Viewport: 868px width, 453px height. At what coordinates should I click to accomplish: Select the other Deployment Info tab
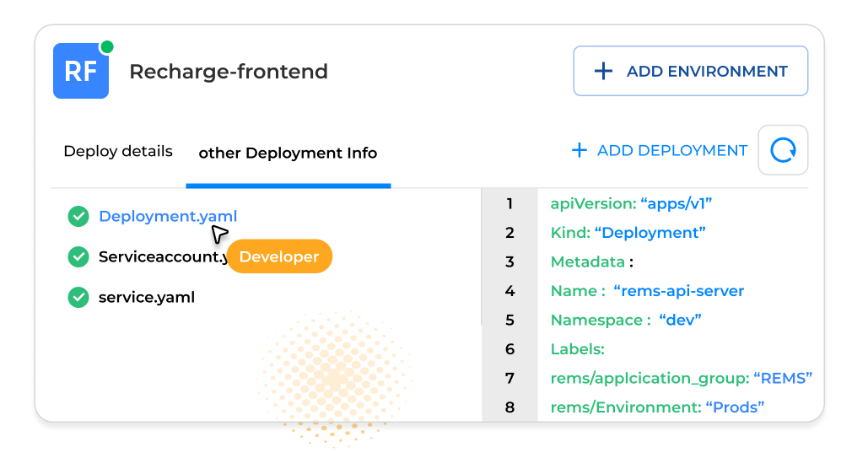(x=288, y=154)
